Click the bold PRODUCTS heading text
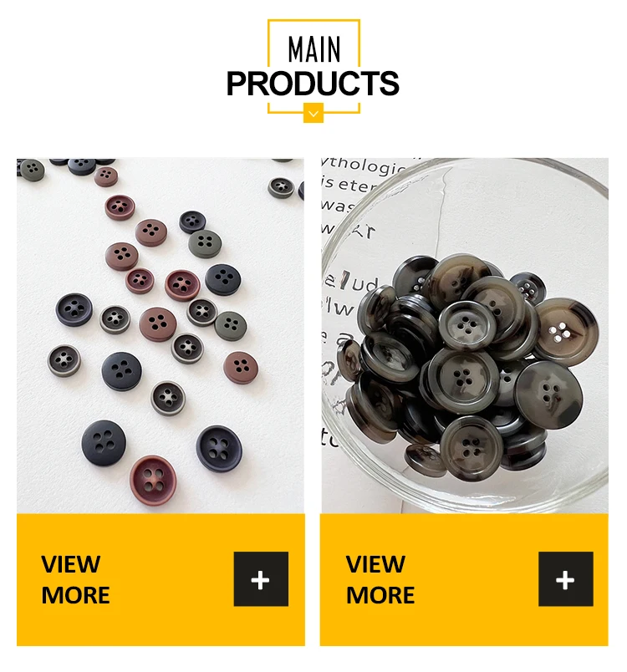Screen dimensions: 627x672 pyautogui.click(x=313, y=84)
